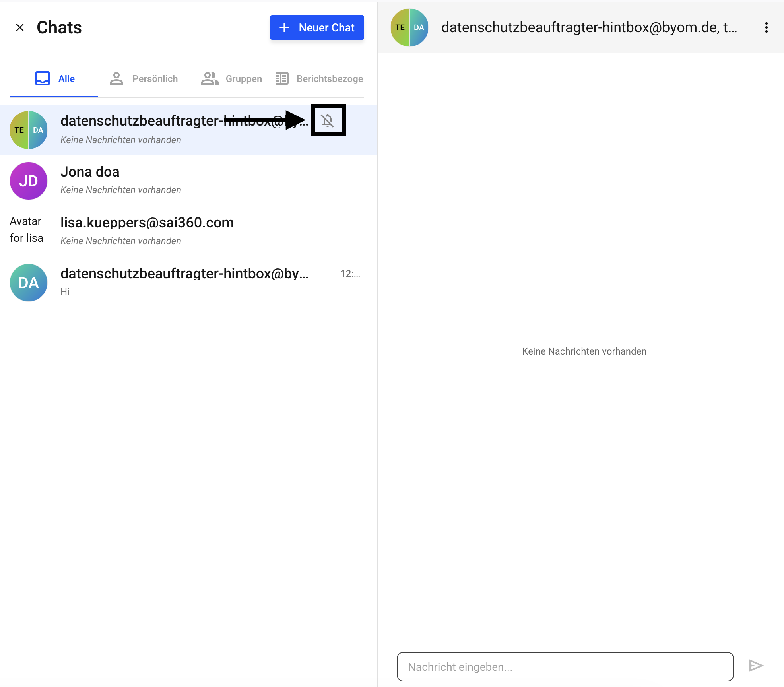Click the Neuer Chat button
The width and height of the screenshot is (784, 687).
click(317, 27)
